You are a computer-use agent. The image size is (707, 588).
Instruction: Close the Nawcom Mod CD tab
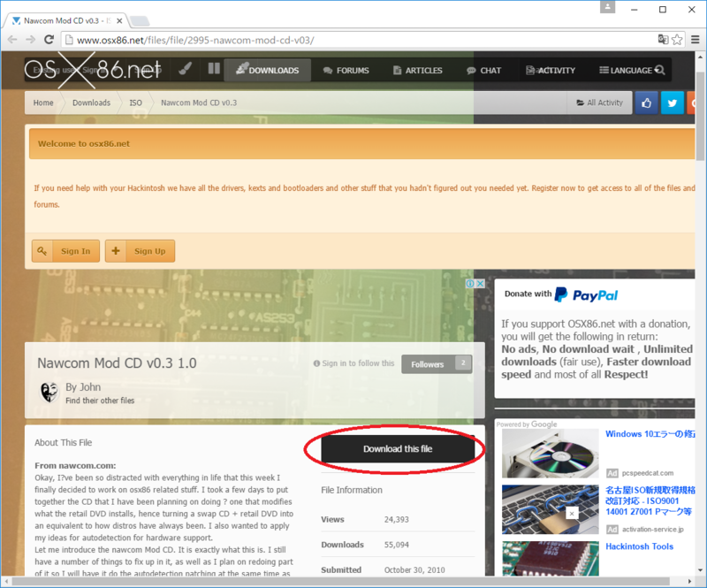tap(119, 20)
